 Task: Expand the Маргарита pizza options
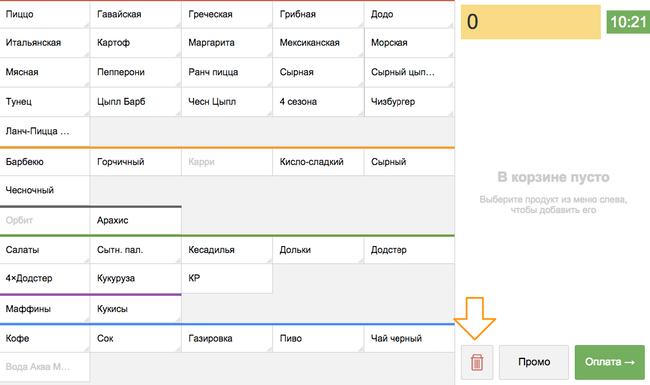[x=226, y=43]
